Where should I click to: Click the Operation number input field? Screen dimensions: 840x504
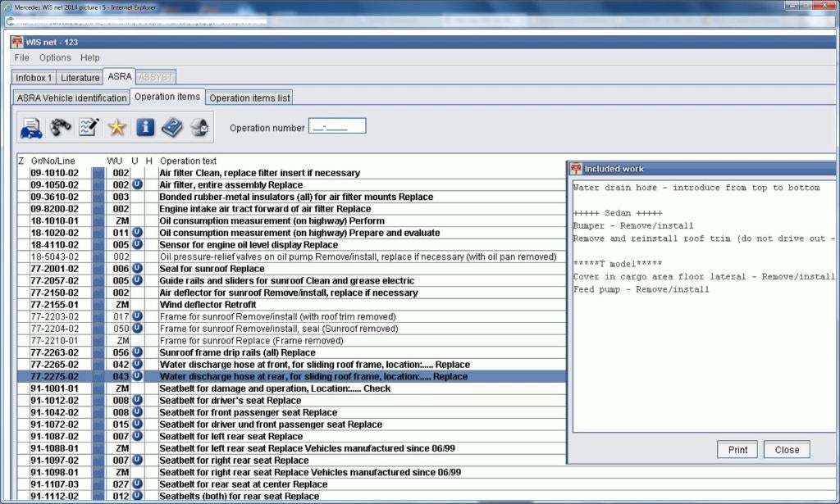point(337,127)
